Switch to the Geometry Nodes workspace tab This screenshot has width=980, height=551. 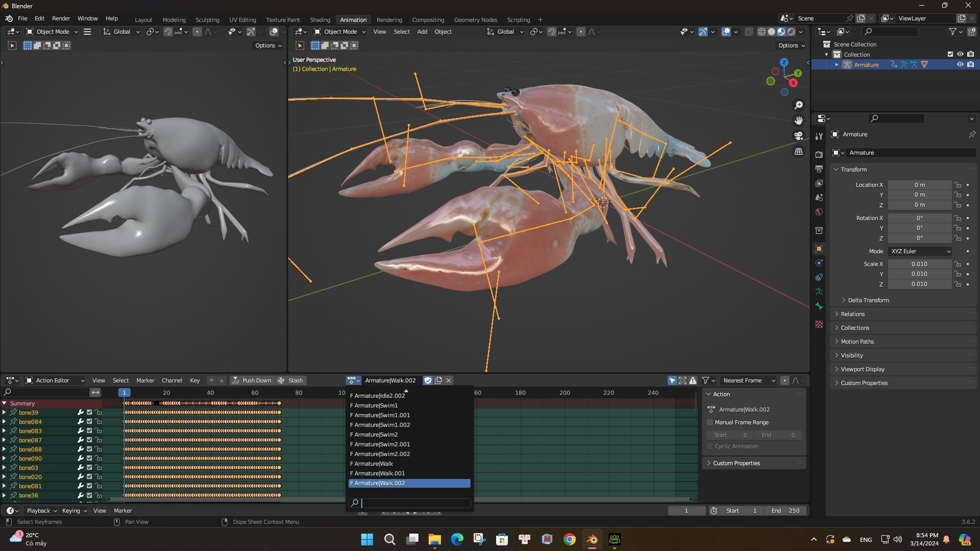point(475,19)
